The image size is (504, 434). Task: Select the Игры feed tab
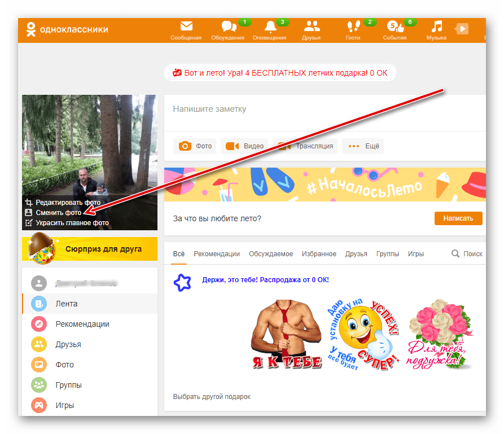(x=415, y=254)
